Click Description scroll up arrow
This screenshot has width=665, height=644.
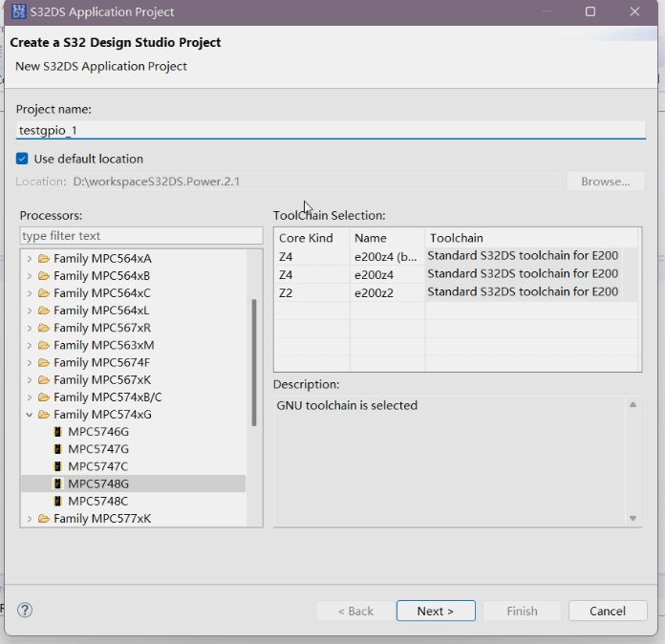(x=633, y=405)
